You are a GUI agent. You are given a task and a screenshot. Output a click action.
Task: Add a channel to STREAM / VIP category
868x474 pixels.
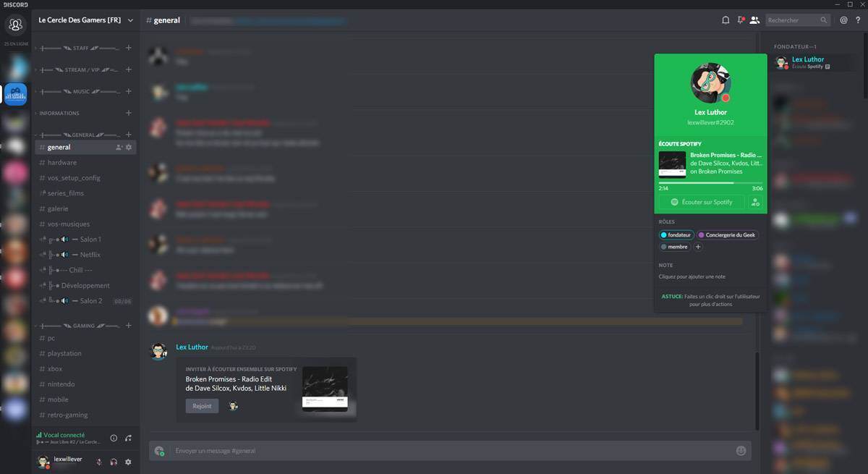click(x=129, y=69)
